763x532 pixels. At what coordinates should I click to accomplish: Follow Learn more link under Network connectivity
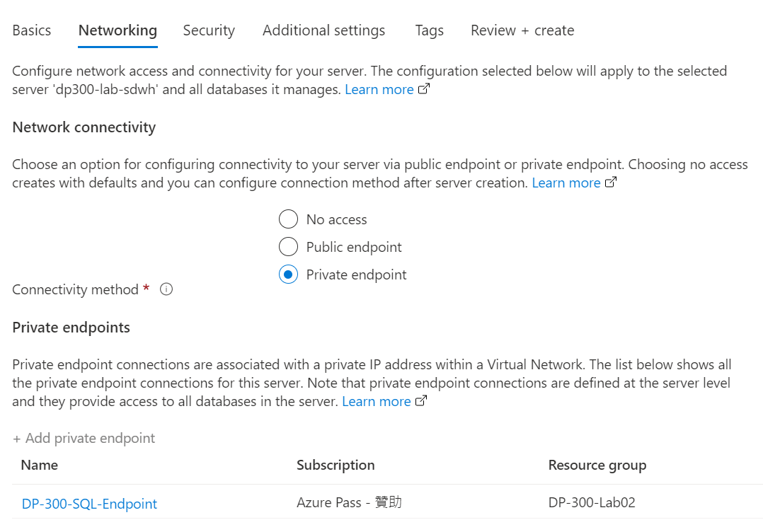[x=566, y=183]
